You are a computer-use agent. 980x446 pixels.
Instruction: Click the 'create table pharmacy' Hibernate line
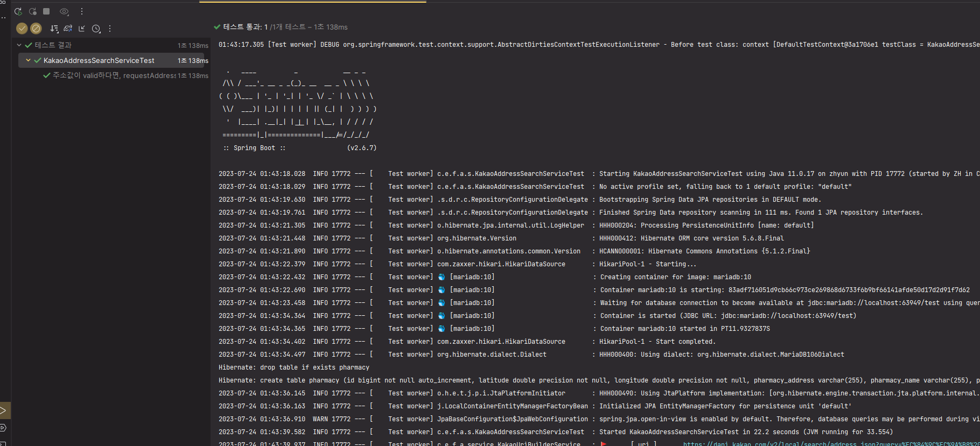tap(599, 380)
